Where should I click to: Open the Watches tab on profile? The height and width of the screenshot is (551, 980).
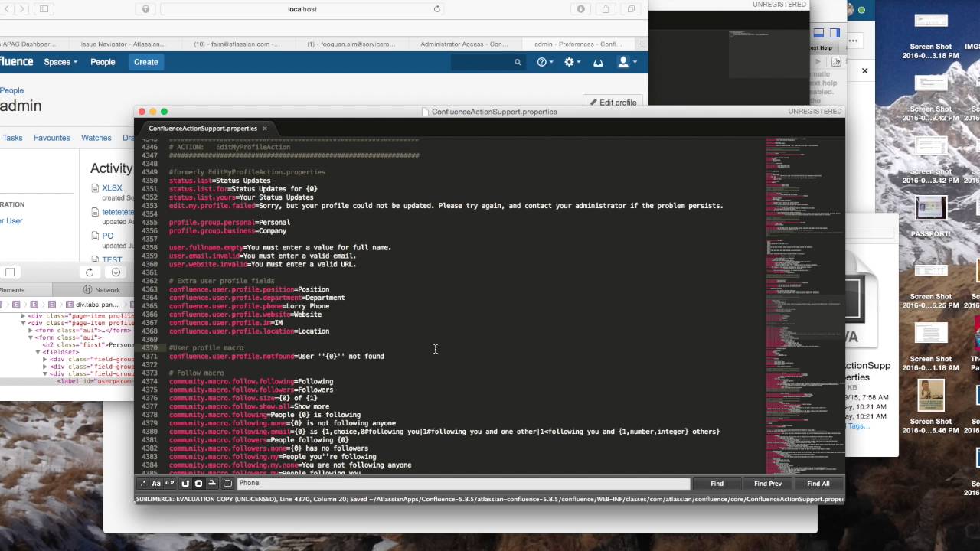point(96,138)
